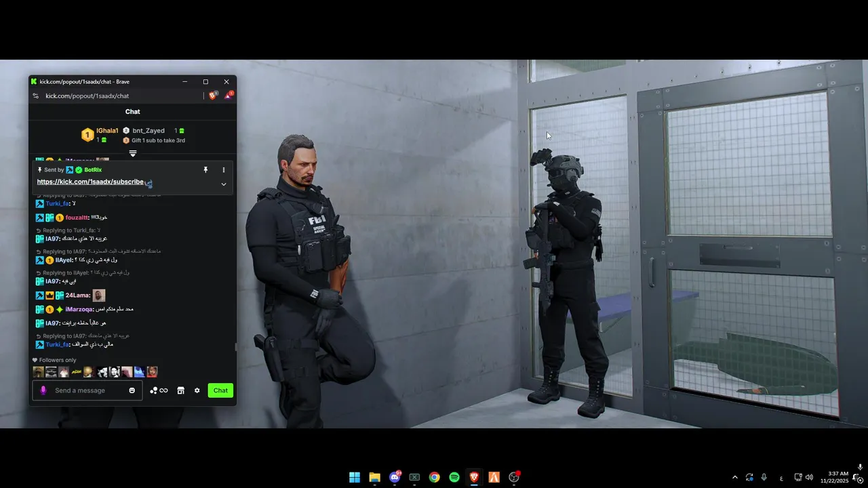
Task: Click the green Chat send button
Action: tap(220, 390)
